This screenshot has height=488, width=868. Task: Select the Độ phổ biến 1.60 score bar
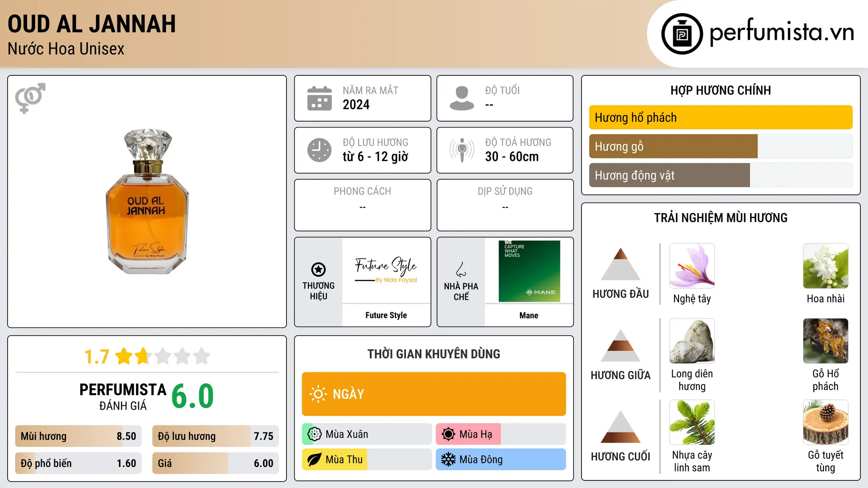[78, 463]
